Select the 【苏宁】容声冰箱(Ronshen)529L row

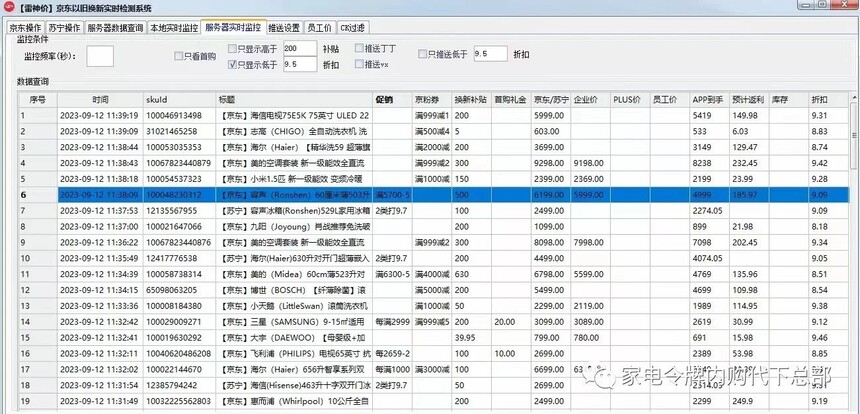click(433, 211)
